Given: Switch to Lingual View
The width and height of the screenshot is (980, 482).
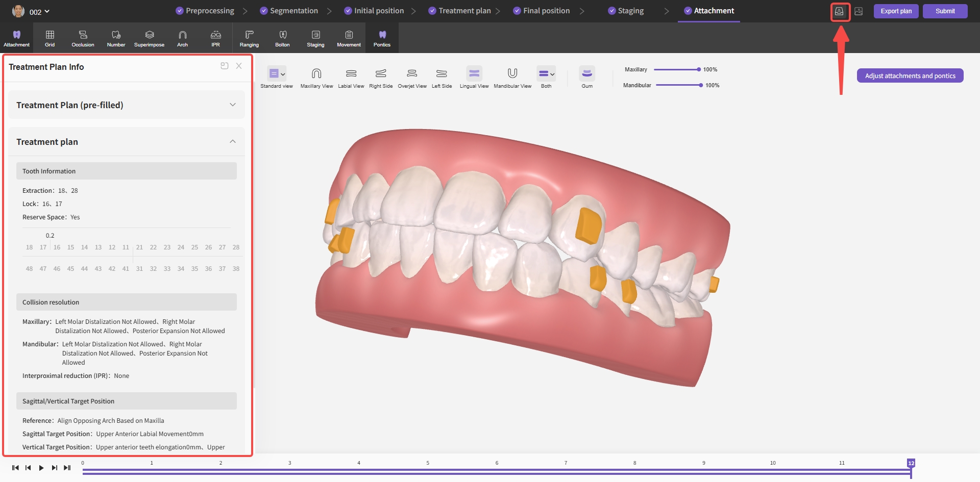Looking at the screenshot, I should click(x=474, y=77).
